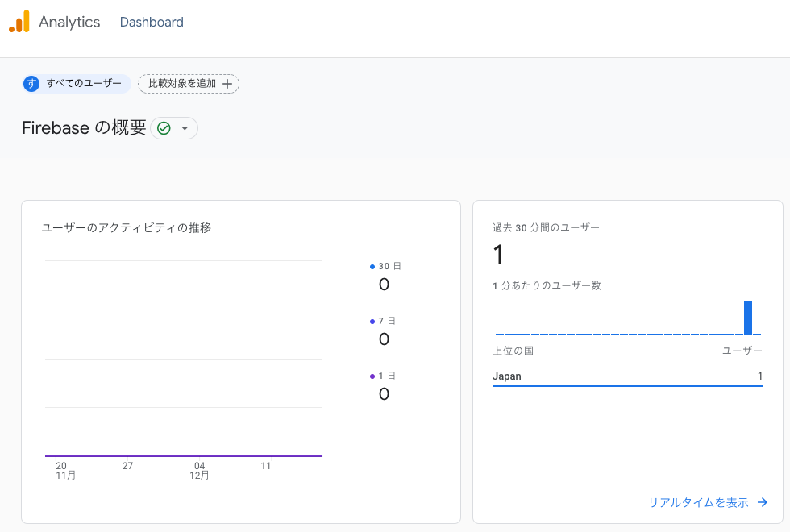Click the purple 1 日 legend dot
The width and height of the screenshot is (790, 532).
pyautogui.click(x=372, y=376)
